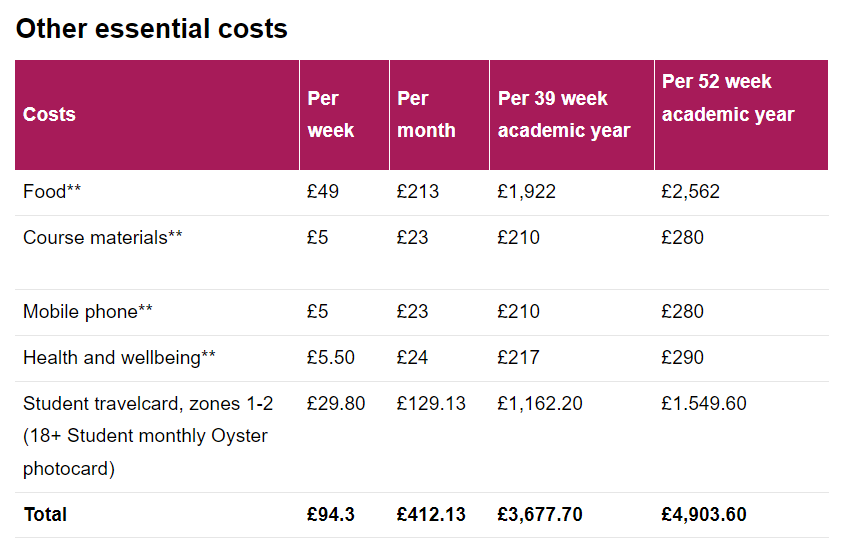
Task: Click the travelcard monthly cost £129.13
Action: click(431, 404)
